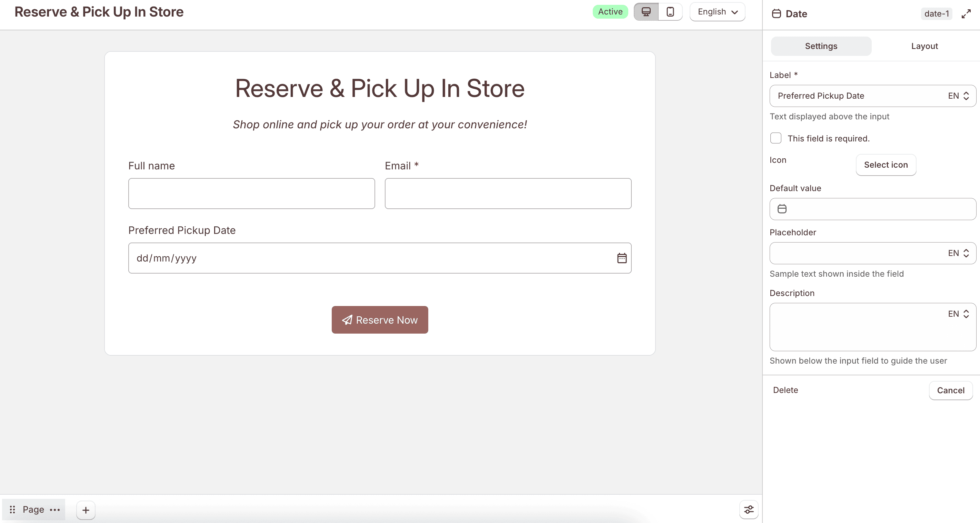Click the Select icon button
Image resolution: width=980 pixels, height=523 pixels.
tap(886, 165)
